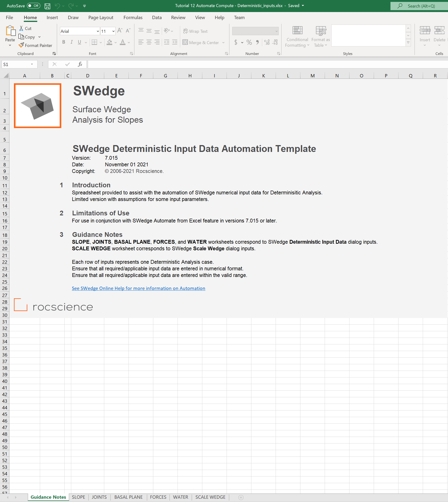Click the Delete cells icon

(439, 30)
